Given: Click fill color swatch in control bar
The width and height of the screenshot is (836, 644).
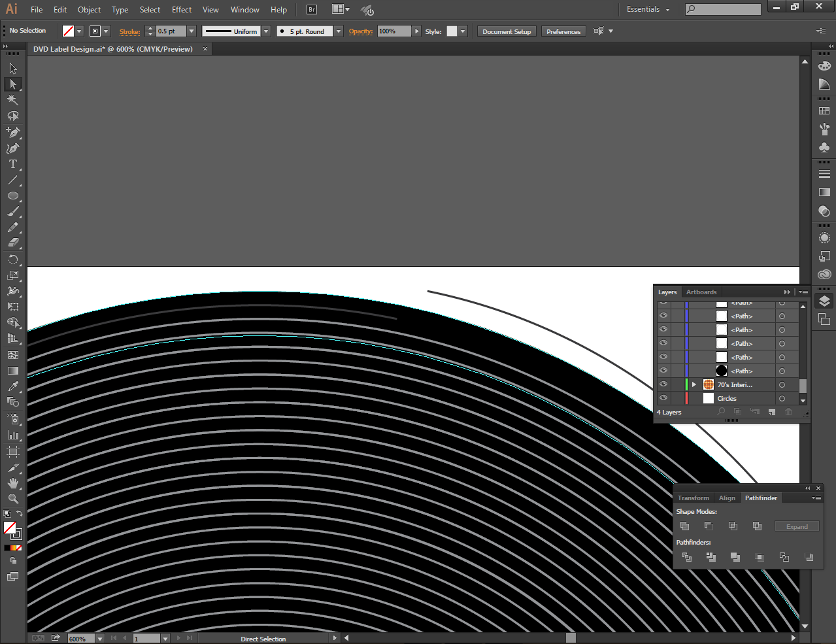Looking at the screenshot, I should pos(68,31).
